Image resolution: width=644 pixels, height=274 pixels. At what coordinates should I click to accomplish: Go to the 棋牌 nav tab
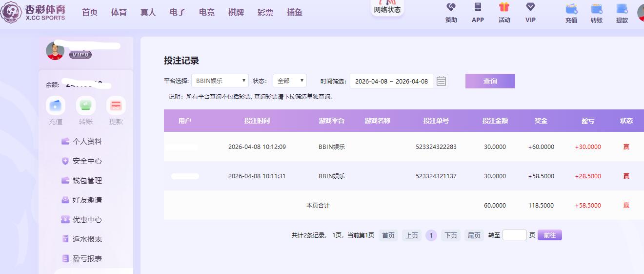[x=236, y=12]
